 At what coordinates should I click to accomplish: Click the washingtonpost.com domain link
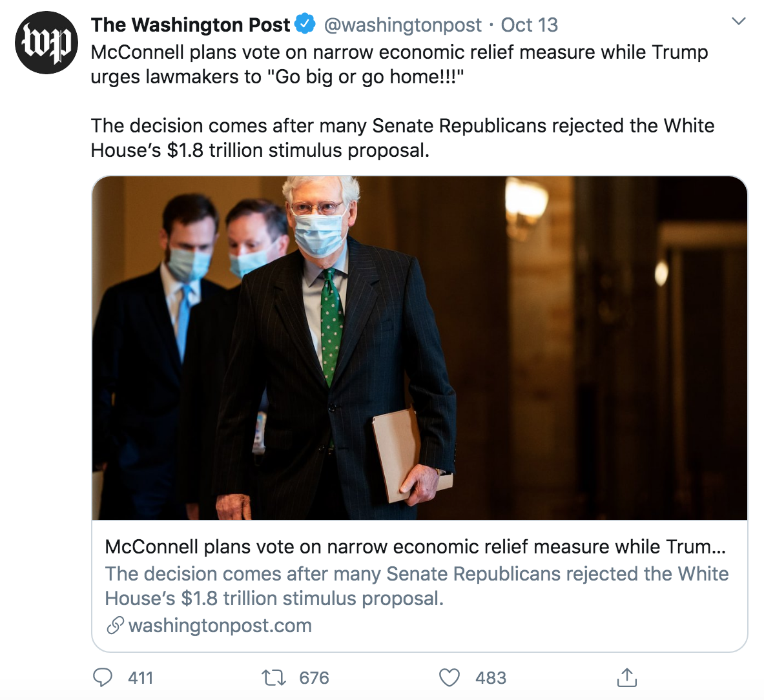click(x=220, y=626)
